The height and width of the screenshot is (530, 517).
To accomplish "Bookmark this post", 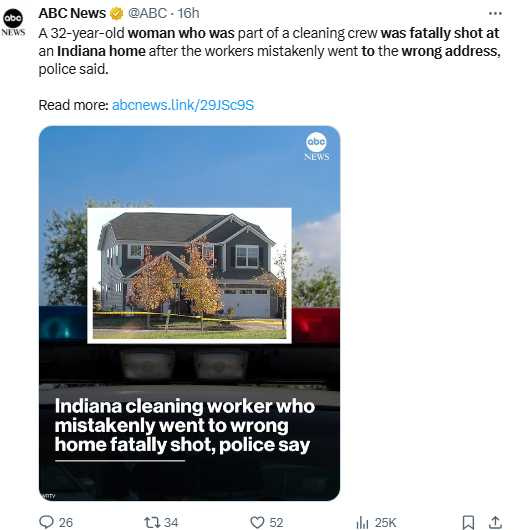I will [468, 522].
